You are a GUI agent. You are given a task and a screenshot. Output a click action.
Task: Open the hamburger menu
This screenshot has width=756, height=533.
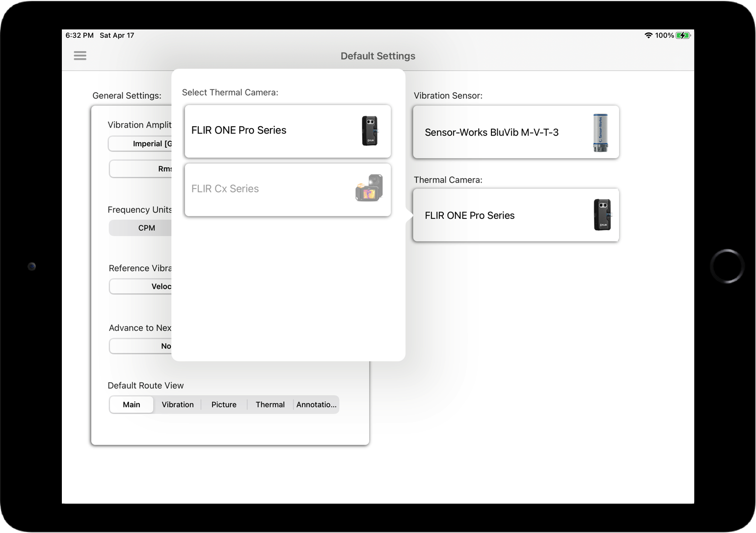[80, 55]
